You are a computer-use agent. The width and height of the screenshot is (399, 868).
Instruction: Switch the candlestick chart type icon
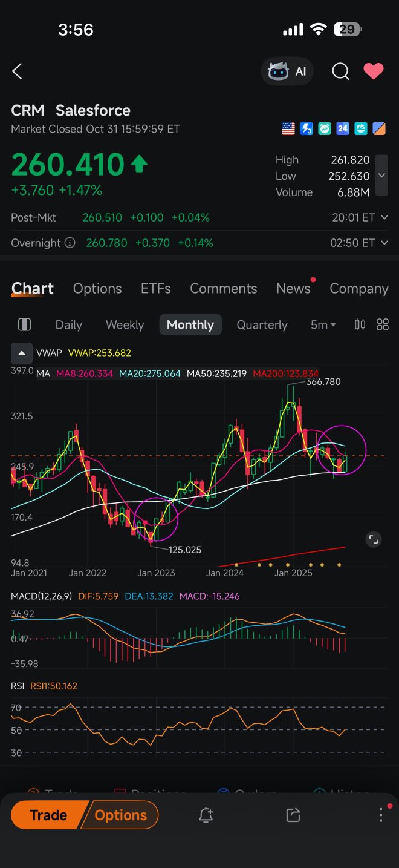coord(360,324)
